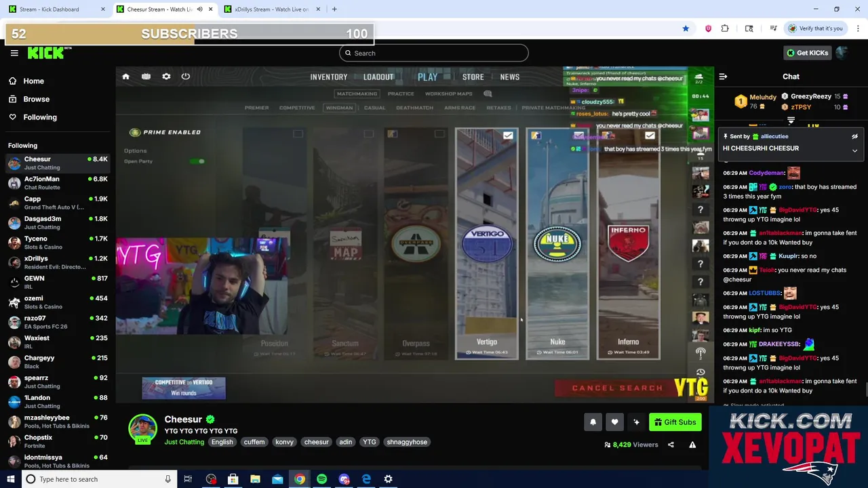868x488 pixels.
Task: Click the Windows taskbar search box
Action: 98,479
